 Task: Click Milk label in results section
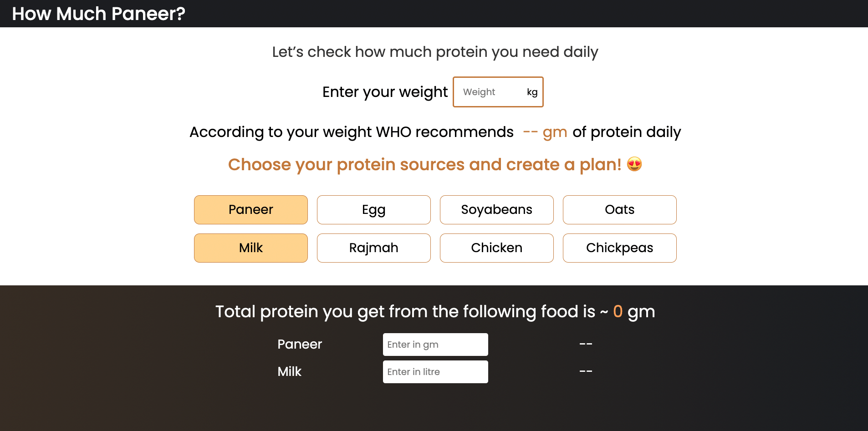[290, 372]
